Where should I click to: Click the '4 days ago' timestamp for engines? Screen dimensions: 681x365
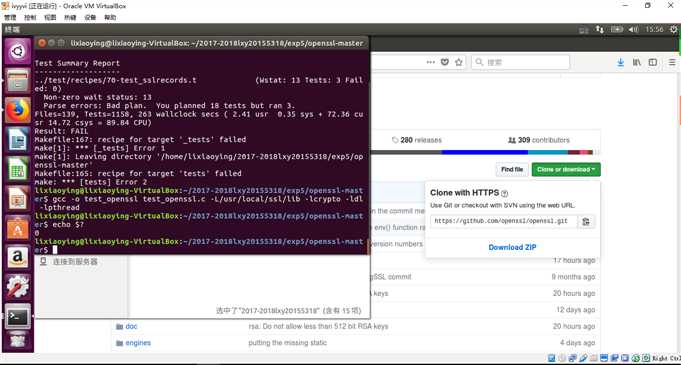point(577,343)
